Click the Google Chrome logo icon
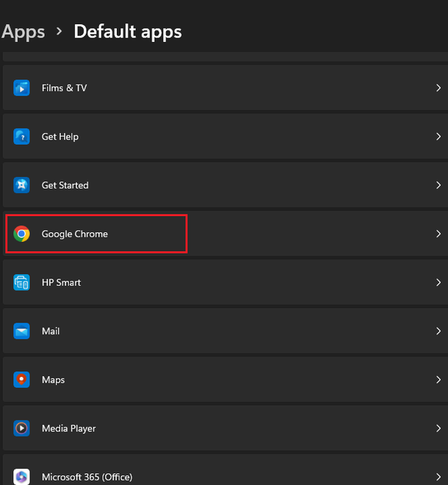 pyautogui.click(x=22, y=234)
